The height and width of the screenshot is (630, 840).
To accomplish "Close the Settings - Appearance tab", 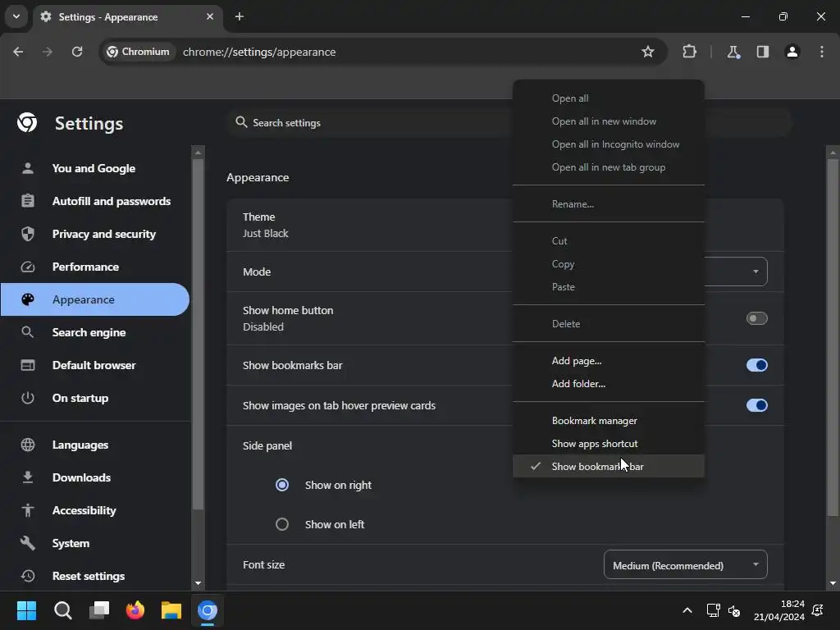I will pyautogui.click(x=210, y=16).
